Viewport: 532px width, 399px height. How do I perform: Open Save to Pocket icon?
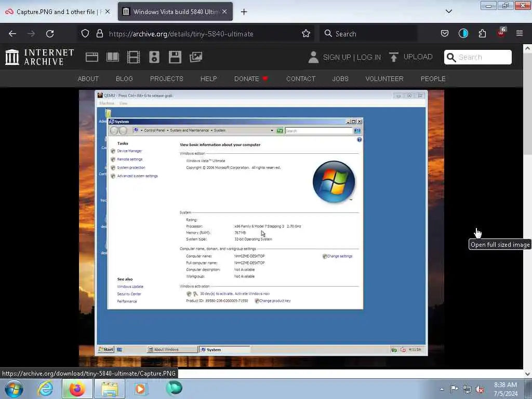coord(445,34)
